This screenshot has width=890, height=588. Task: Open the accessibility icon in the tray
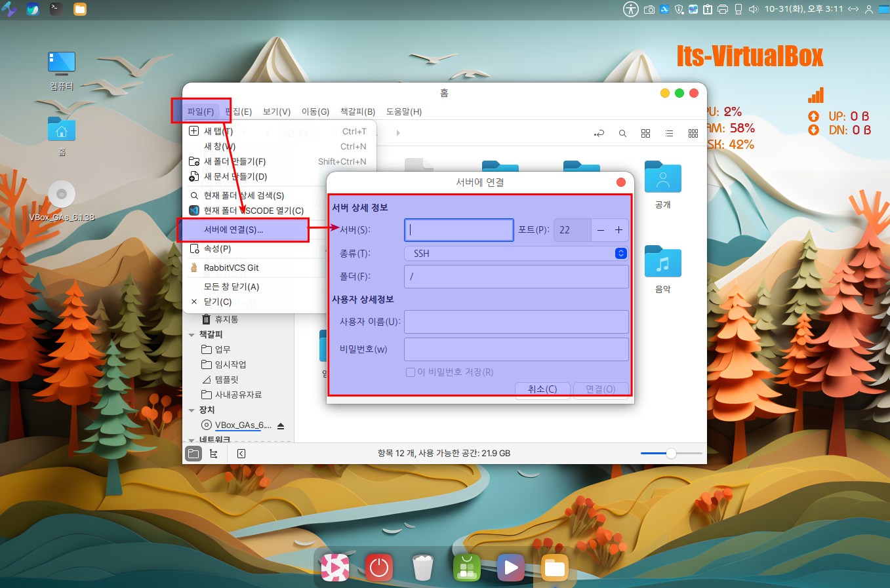(631, 9)
